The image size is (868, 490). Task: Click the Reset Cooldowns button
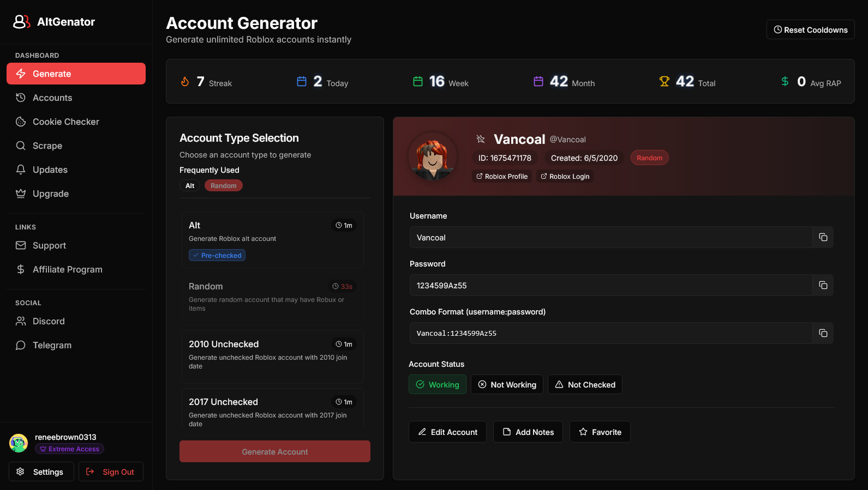(810, 29)
